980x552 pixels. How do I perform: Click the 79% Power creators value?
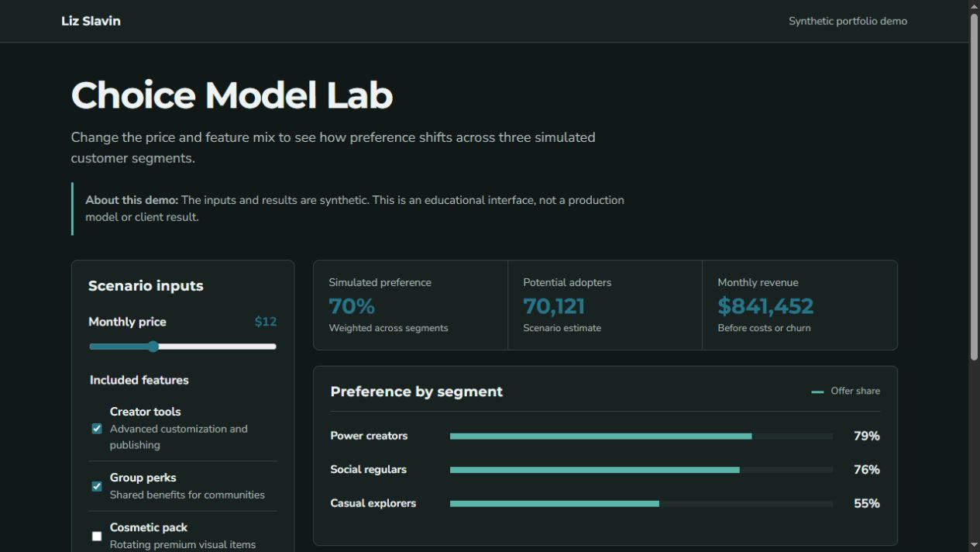click(867, 436)
